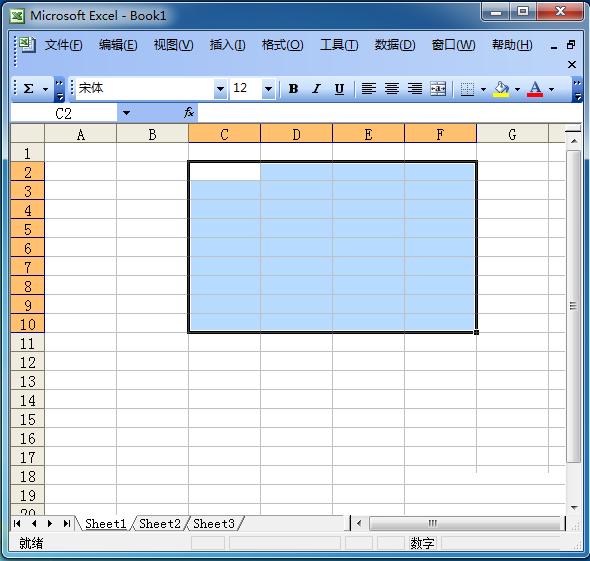Click the Name Box showing C2
This screenshot has height=561, width=590.
(x=64, y=113)
